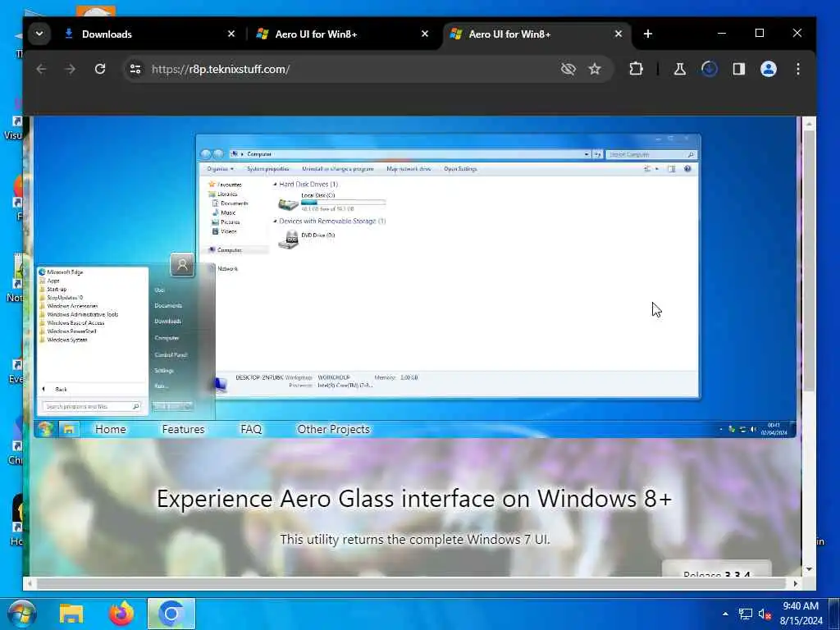Close the inactive Aero UI for Win8+ tab
Screen dimensions: 840x630
point(425,34)
